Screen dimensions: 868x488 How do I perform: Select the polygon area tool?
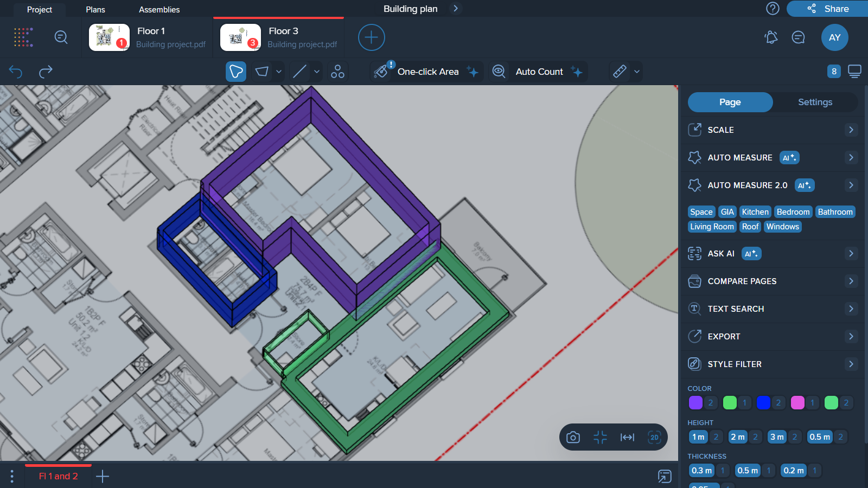236,72
